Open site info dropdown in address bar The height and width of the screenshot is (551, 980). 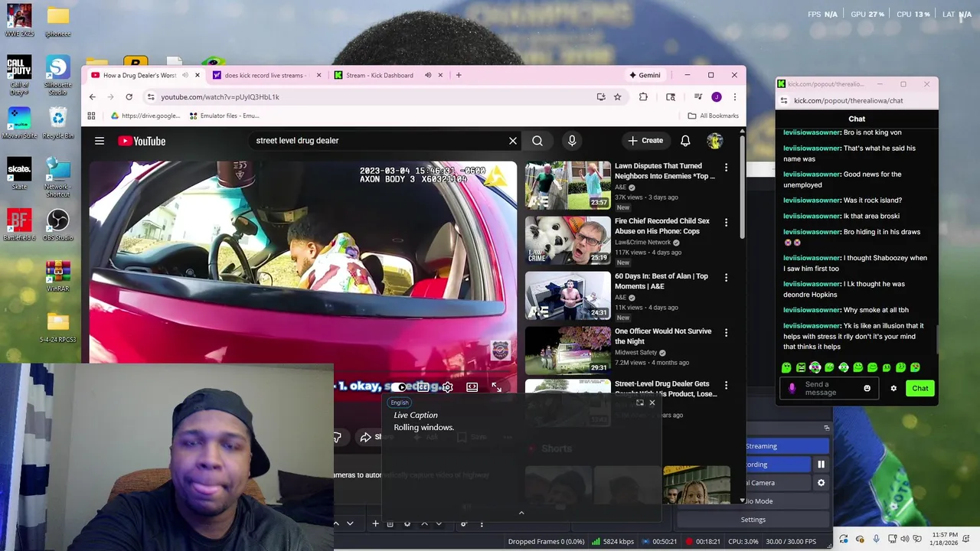(151, 97)
